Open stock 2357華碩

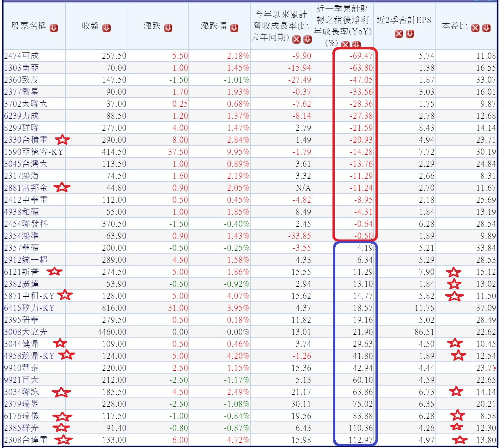21,248
